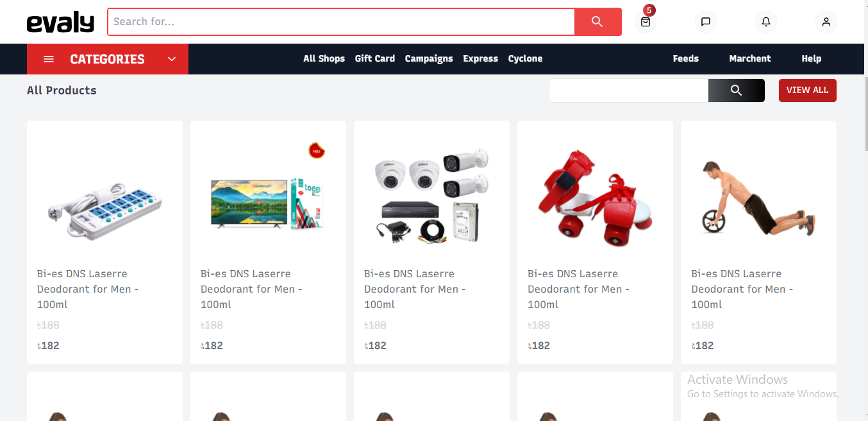Screen dimensions: 868x421
Task: Open the Help link
Action: click(x=811, y=58)
